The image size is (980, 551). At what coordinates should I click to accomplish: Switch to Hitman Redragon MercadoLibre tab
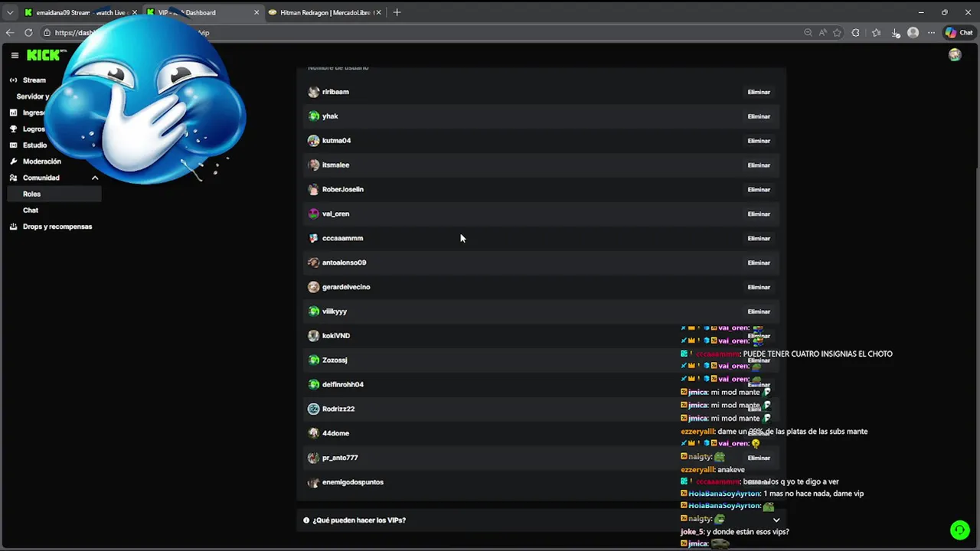(323, 12)
